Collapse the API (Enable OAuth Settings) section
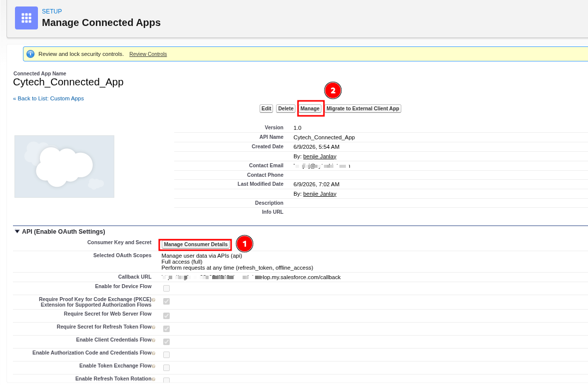 (x=17, y=232)
